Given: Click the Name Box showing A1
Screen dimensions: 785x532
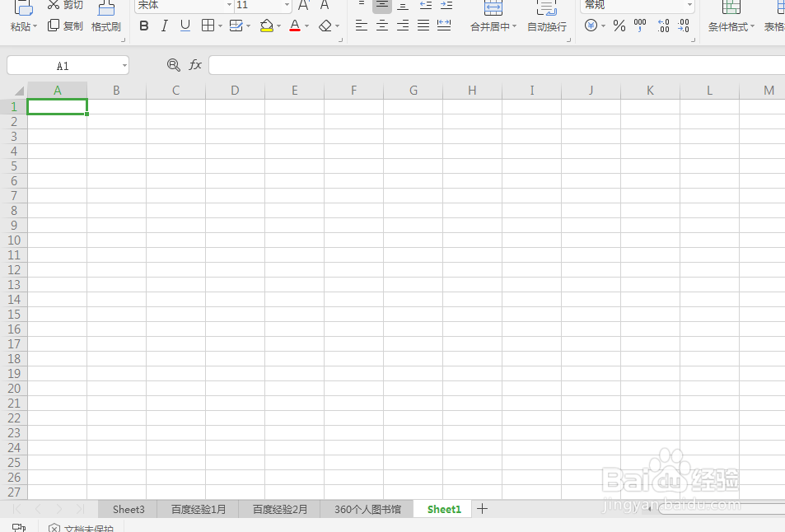Looking at the screenshot, I should point(68,66).
